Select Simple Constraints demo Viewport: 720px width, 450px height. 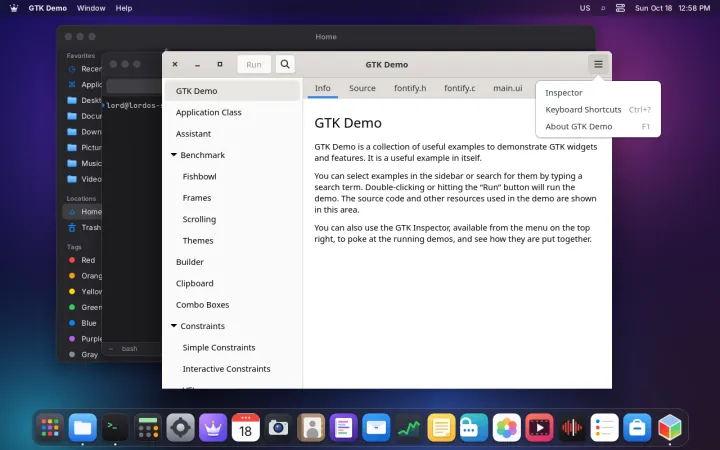click(x=232, y=347)
